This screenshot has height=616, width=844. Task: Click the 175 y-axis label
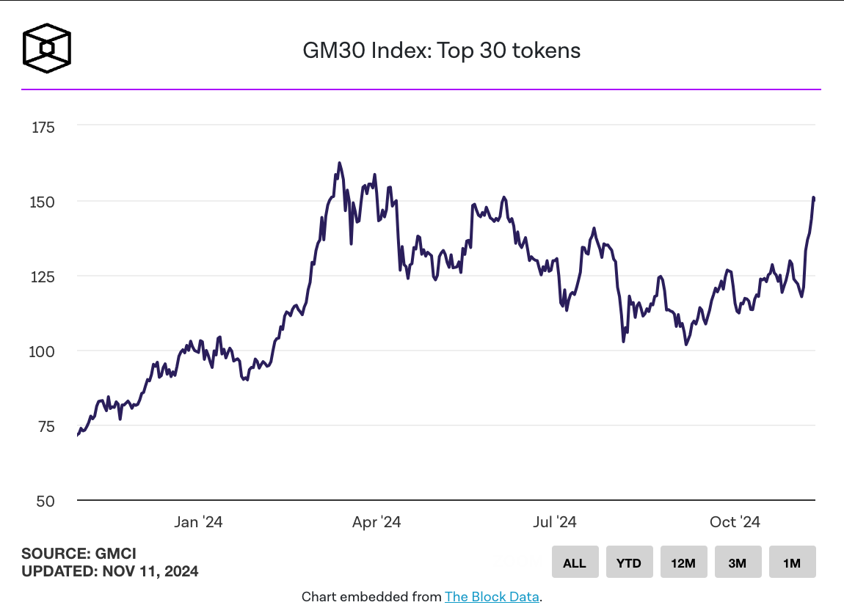tap(43, 128)
